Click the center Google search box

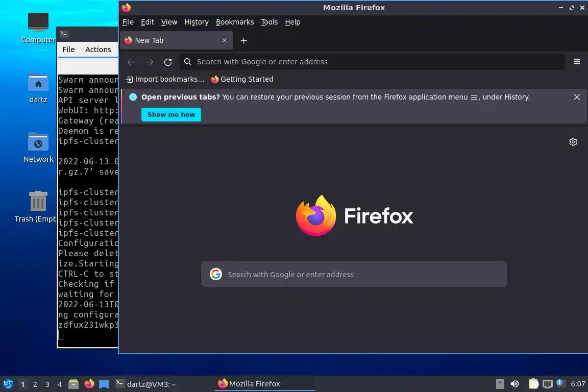[354, 274]
